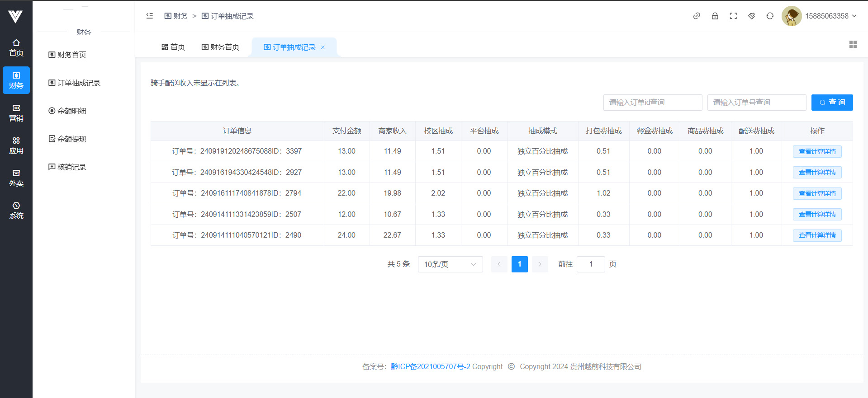Open 系统 section in sidebar
Screen dimensions: 868x398
[x=16, y=211]
